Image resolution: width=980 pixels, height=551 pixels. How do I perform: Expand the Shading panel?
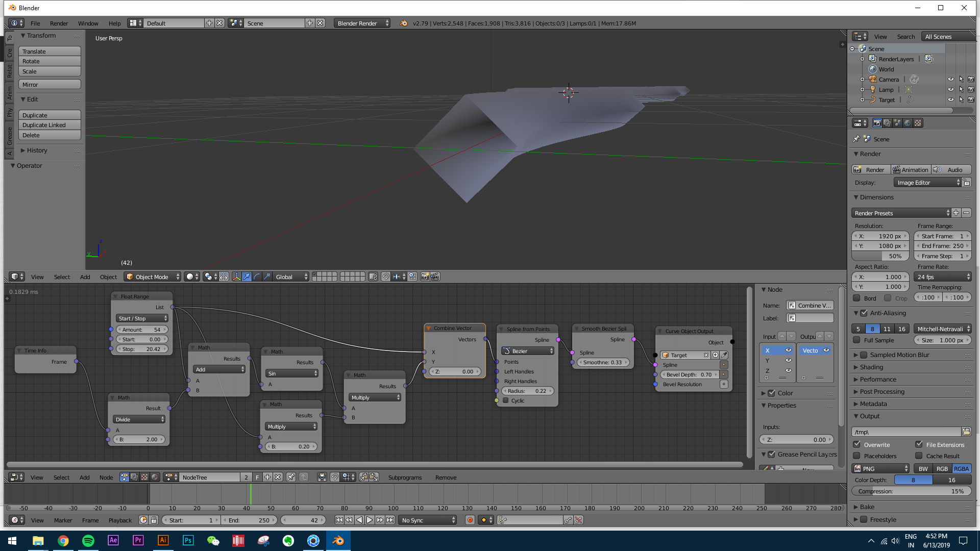point(871,367)
